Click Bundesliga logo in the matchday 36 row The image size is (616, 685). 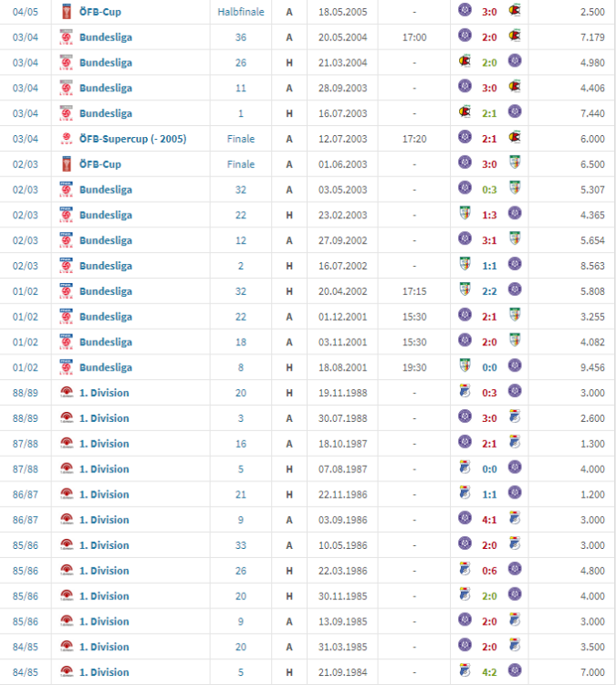[66, 37]
